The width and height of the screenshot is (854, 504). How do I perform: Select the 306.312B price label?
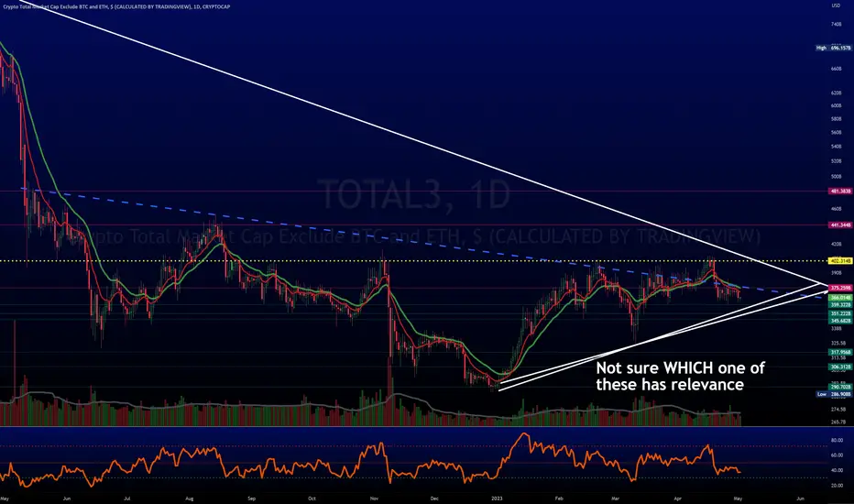click(840, 367)
